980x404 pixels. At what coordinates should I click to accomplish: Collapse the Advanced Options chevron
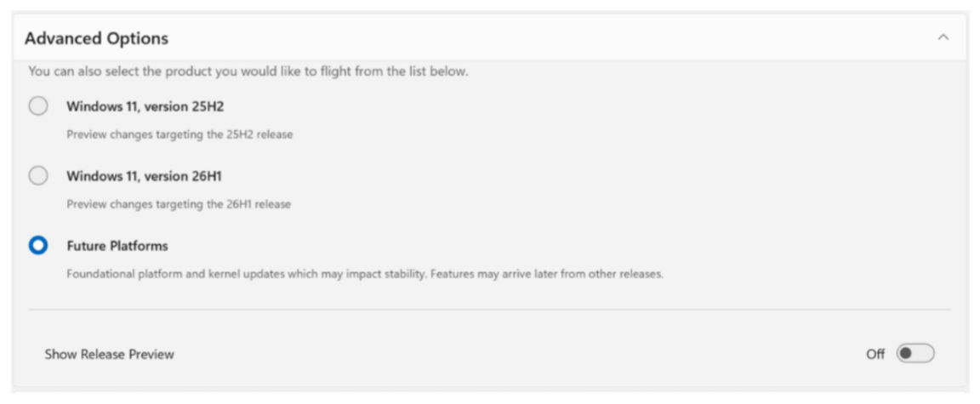click(942, 37)
